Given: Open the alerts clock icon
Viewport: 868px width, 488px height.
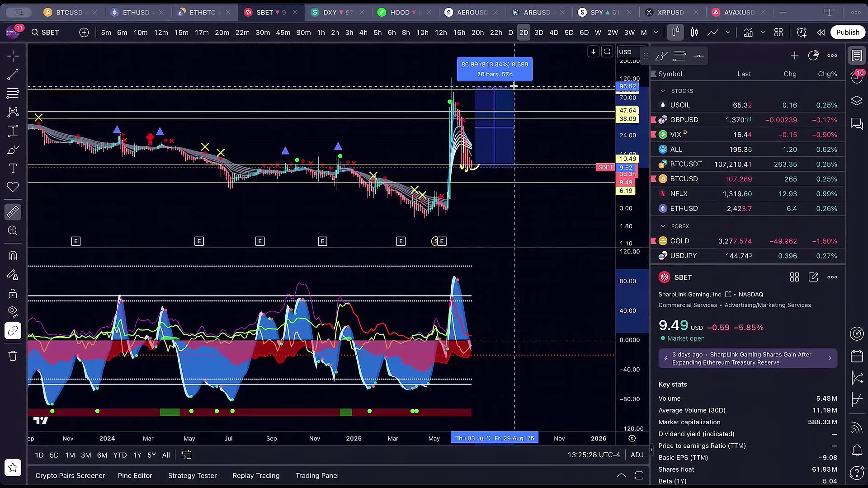Looking at the screenshot, I should [x=801, y=32].
